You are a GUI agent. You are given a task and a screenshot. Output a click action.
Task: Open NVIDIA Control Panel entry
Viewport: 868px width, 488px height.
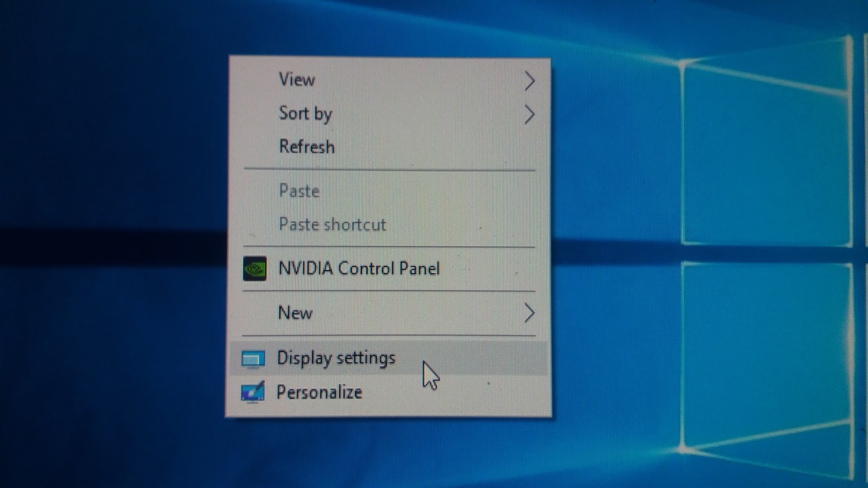(390, 268)
